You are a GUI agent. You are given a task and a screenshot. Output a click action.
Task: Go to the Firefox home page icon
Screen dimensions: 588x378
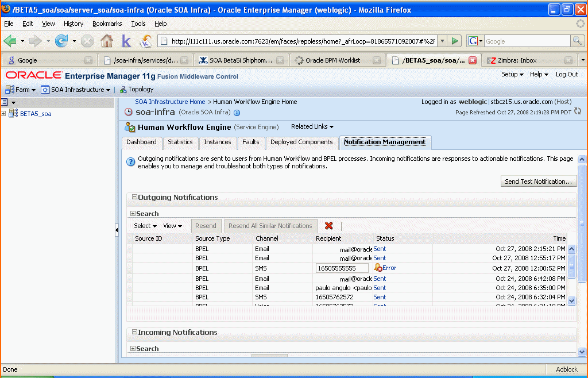(106, 41)
